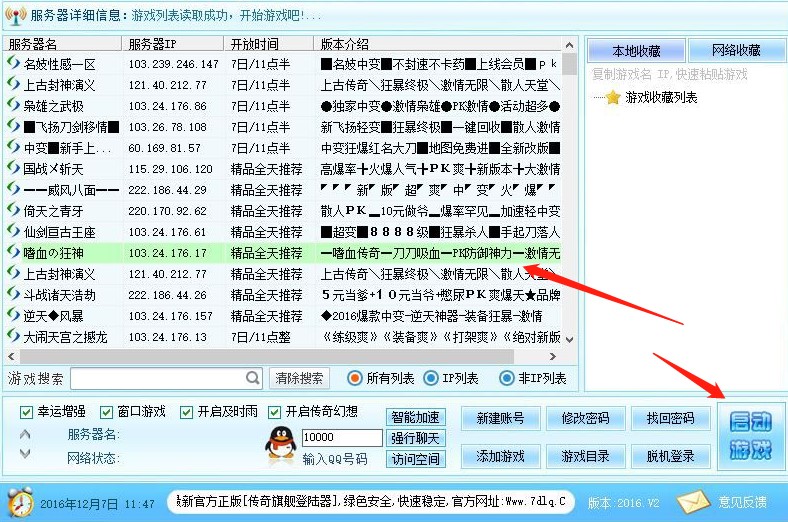Click the 访问空间 button

[416, 459]
